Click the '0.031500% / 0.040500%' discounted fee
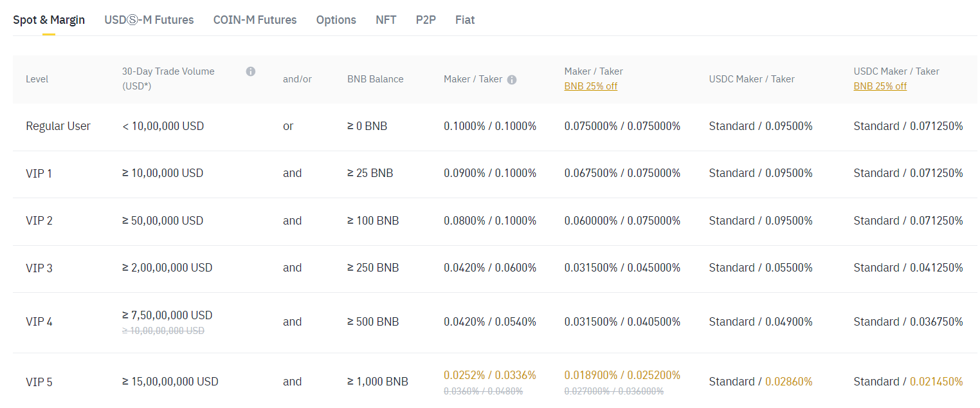Viewport: 980px width, 408px height. pos(622,322)
